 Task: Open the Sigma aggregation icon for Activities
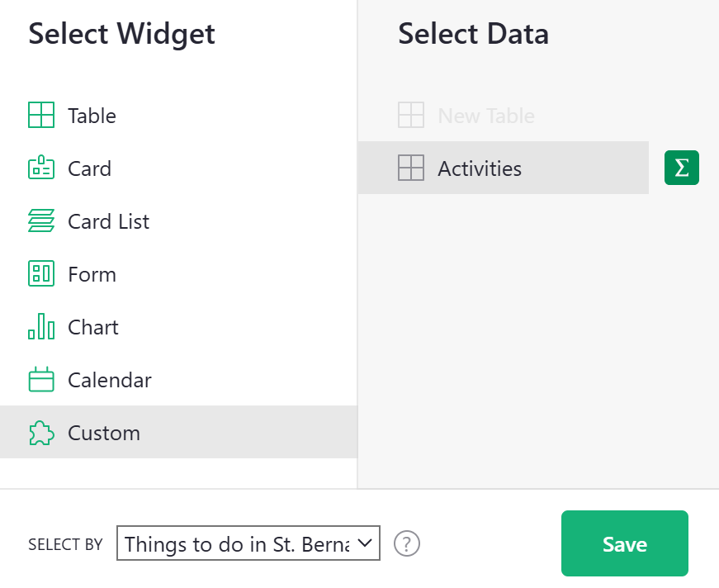pyautogui.click(x=681, y=168)
